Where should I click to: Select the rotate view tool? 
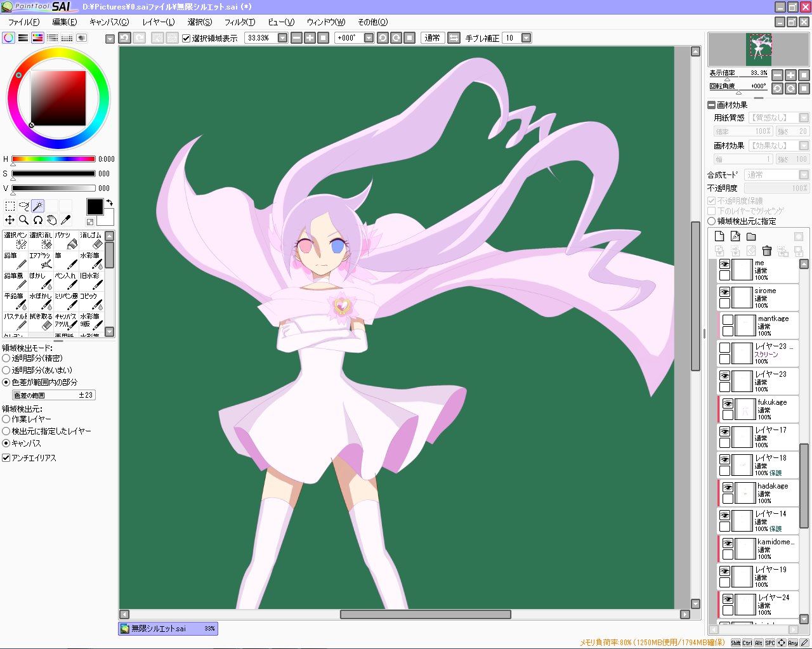pyautogui.click(x=38, y=220)
